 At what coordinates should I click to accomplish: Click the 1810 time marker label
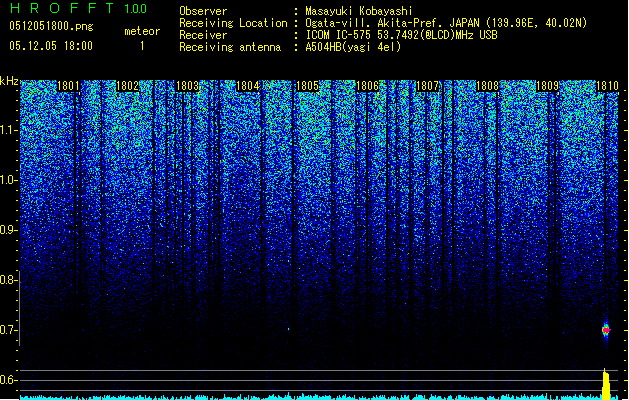(607, 86)
